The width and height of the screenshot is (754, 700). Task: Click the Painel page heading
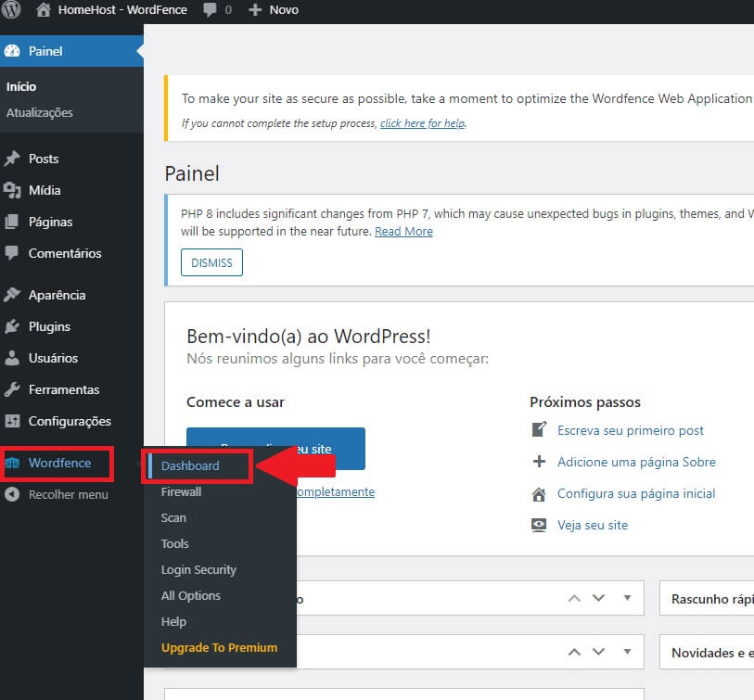pyautogui.click(x=192, y=173)
